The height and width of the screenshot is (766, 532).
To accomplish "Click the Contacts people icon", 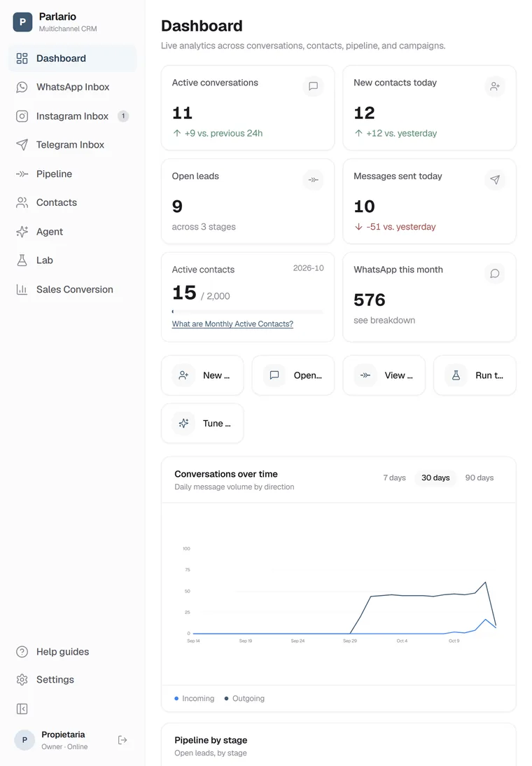I will click(x=22, y=202).
